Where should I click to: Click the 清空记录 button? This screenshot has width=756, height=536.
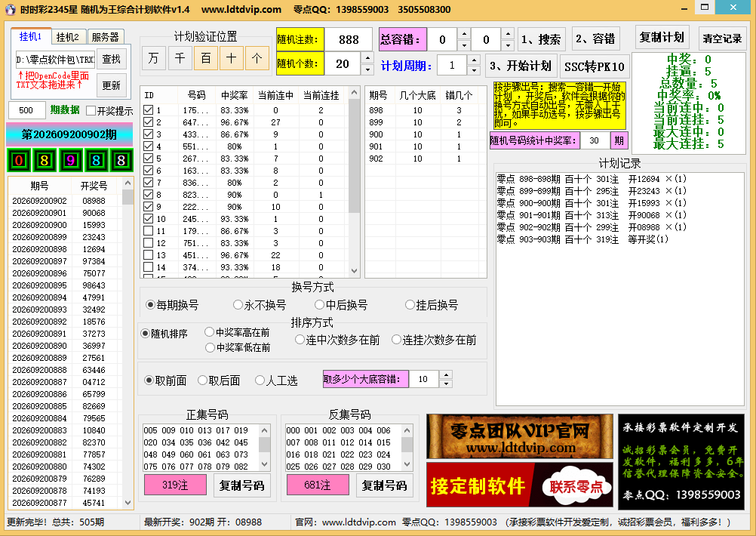point(722,39)
